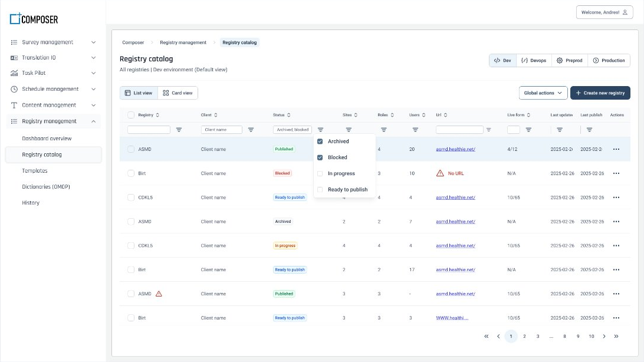Click warning icon next to ASMD registry
The height and width of the screenshot is (362, 644).
(159, 294)
